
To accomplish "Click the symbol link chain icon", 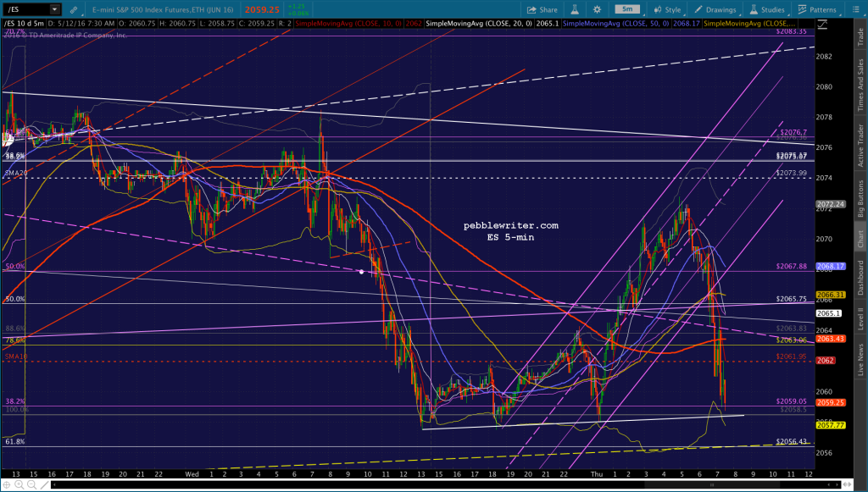I will (x=74, y=9).
